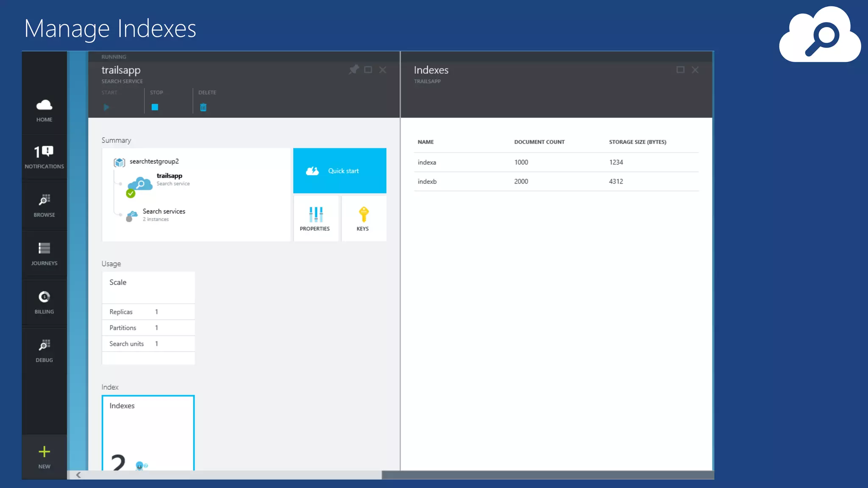Screen dimensions: 868x488
Task: Maximize the trailsapp blade
Action: pyautogui.click(x=368, y=69)
